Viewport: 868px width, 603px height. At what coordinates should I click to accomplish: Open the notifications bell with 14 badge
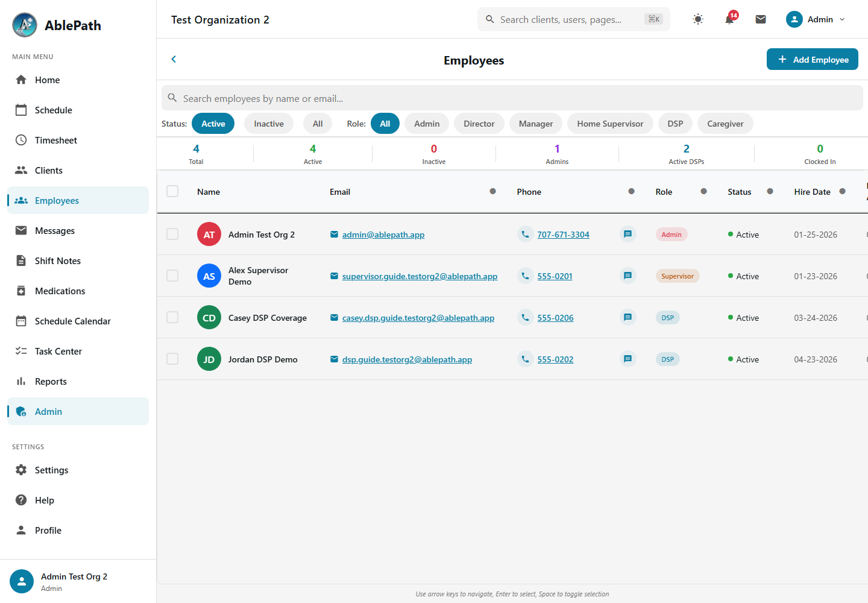[x=729, y=19]
